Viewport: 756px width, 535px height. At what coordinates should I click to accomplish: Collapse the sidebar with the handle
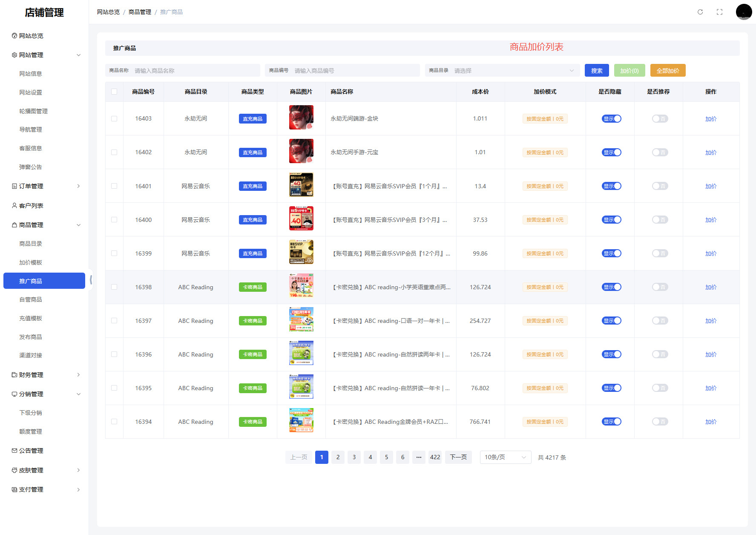tap(91, 280)
